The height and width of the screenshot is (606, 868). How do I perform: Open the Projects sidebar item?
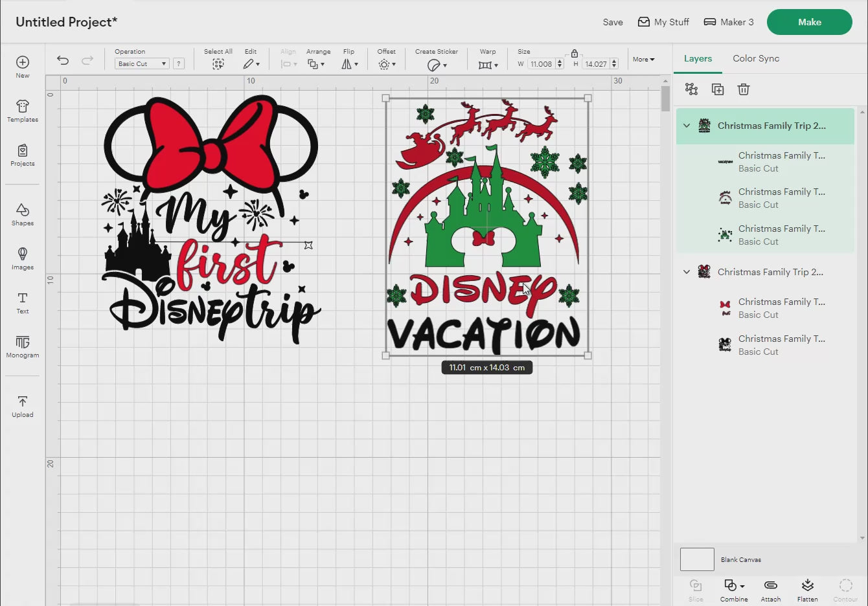[x=23, y=155]
